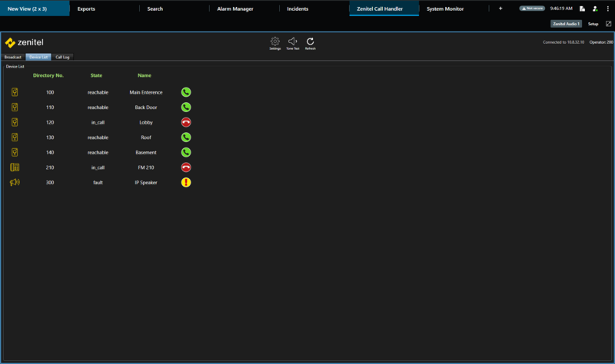Hang up the Lobby call

click(186, 122)
